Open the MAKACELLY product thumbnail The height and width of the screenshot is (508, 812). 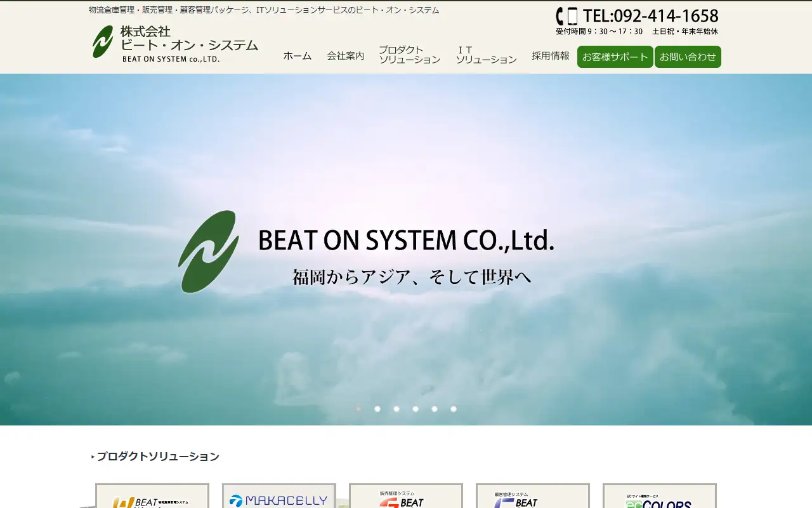279,496
